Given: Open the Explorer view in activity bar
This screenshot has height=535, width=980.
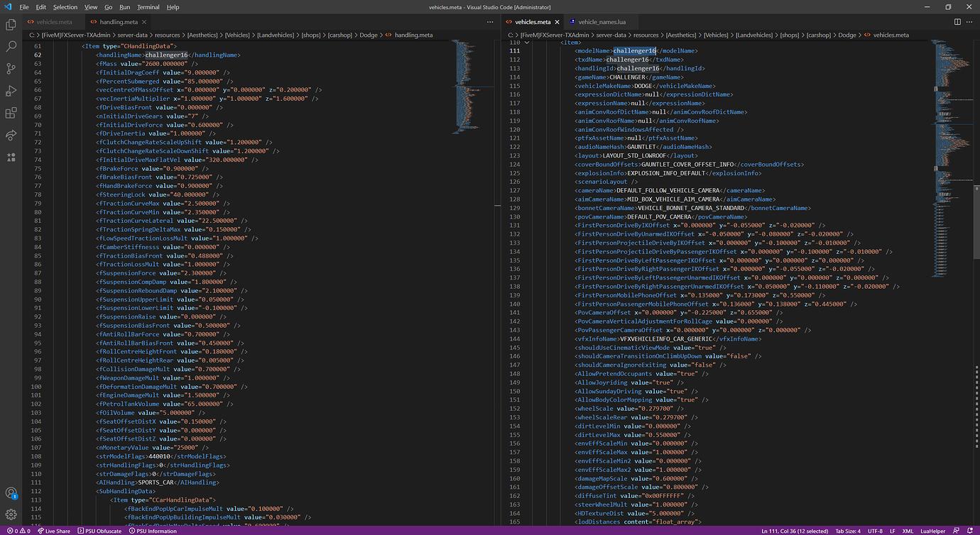Looking at the screenshot, I should pos(11,25).
